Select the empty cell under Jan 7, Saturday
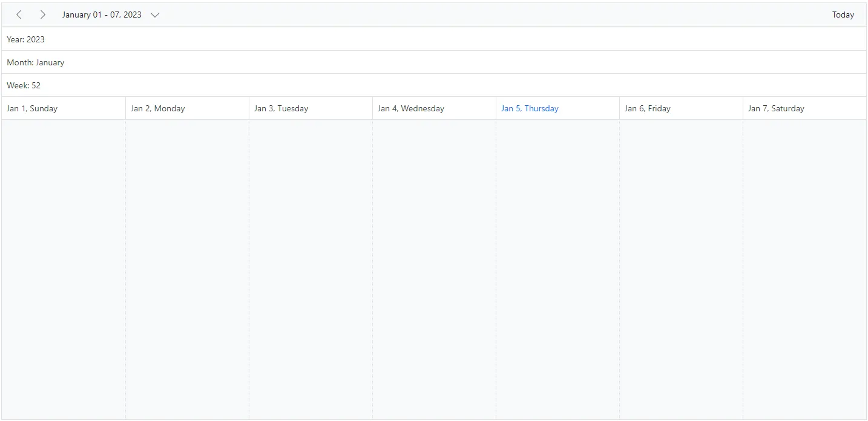This screenshot has height=421, width=868. pos(804,269)
